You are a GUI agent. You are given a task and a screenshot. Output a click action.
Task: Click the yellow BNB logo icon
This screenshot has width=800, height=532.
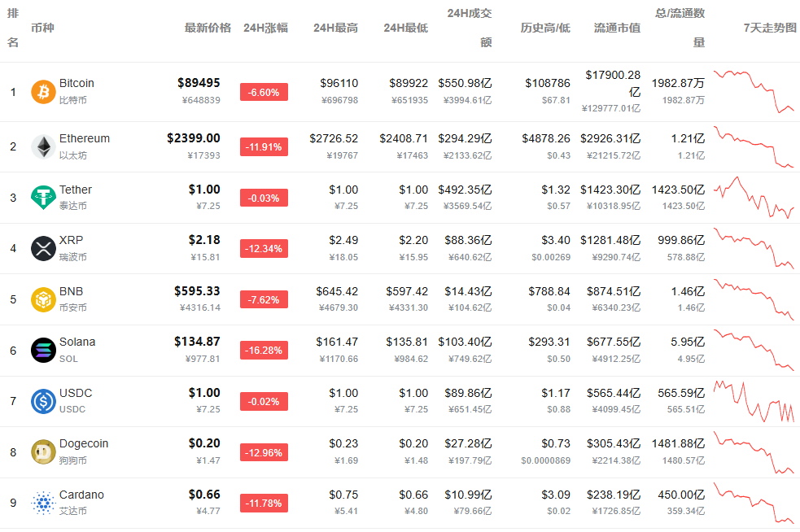tap(43, 299)
